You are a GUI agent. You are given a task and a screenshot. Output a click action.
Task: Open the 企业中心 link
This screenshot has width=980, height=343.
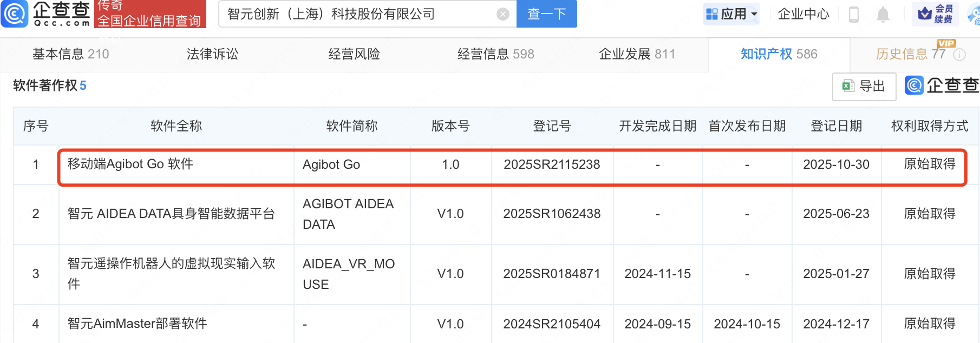803,14
